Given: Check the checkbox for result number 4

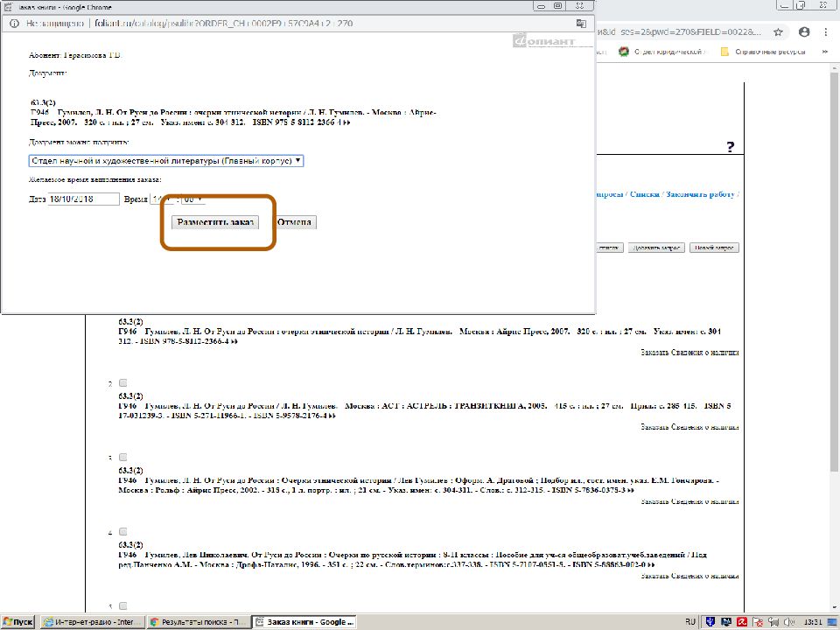Looking at the screenshot, I should [122, 532].
